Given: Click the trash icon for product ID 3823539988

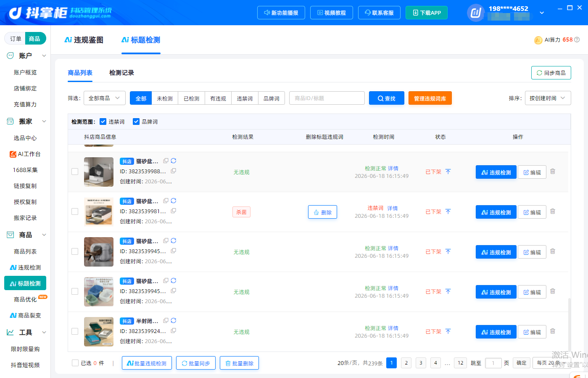Looking at the screenshot, I should point(553,172).
